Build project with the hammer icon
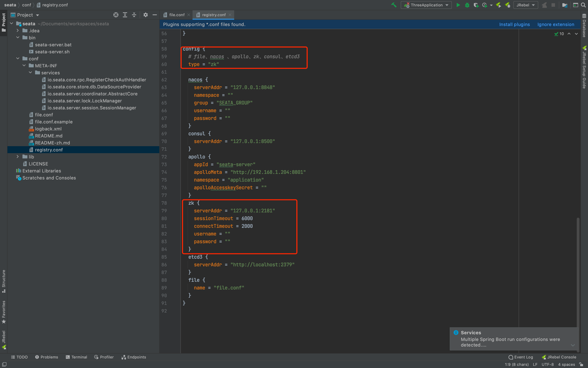This screenshot has height=368, width=588. click(394, 5)
